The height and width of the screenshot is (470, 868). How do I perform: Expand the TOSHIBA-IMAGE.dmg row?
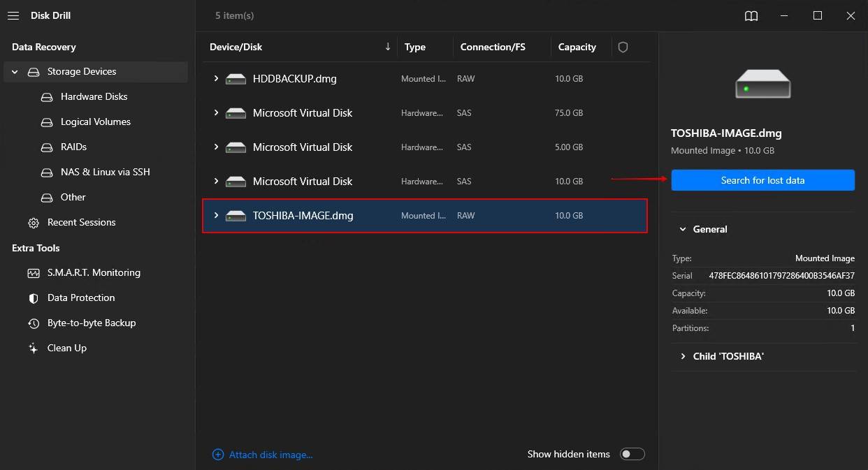click(216, 215)
